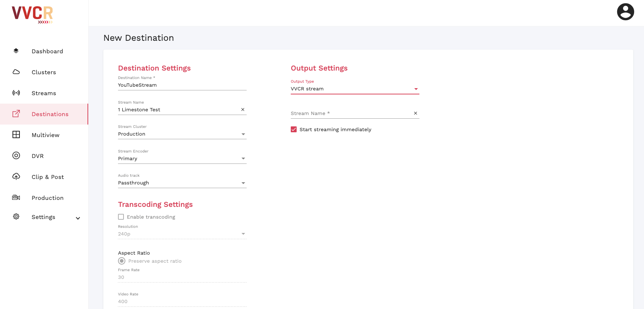Click the Multiview grid icon
This screenshot has width=644, height=309.
coord(16,135)
